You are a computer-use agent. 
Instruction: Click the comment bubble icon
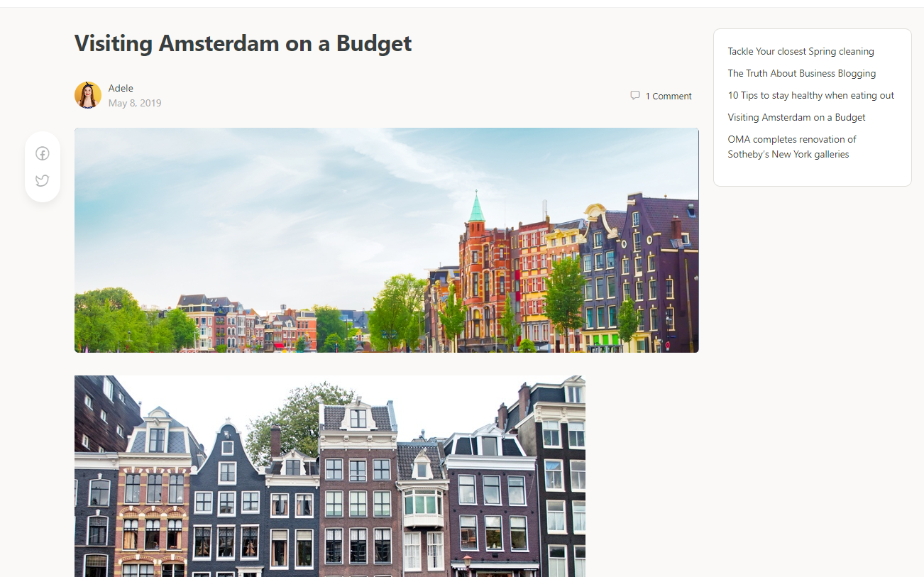pos(635,95)
